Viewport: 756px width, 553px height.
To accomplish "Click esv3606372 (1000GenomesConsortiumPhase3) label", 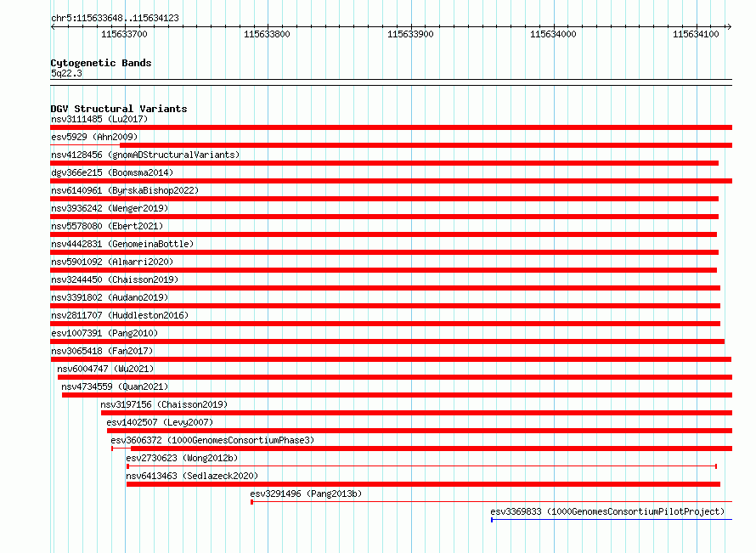I will pyautogui.click(x=212, y=440).
